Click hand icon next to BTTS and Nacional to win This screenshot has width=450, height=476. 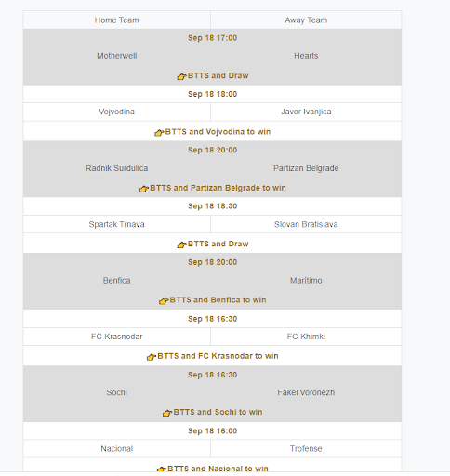162,469
